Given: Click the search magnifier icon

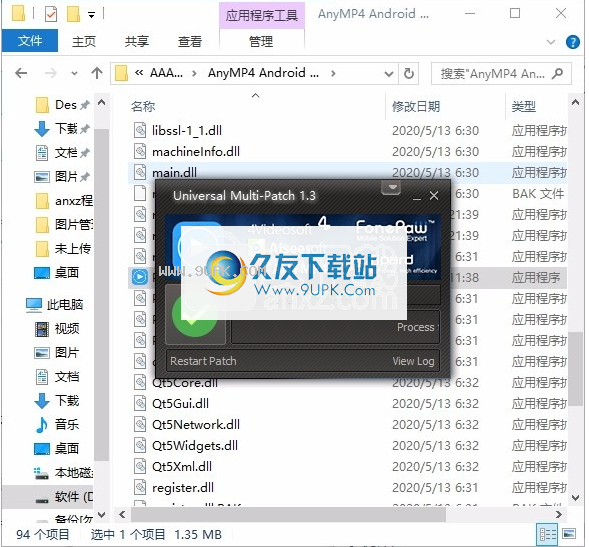Looking at the screenshot, I should pyautogui.click(x=557, y=73).
